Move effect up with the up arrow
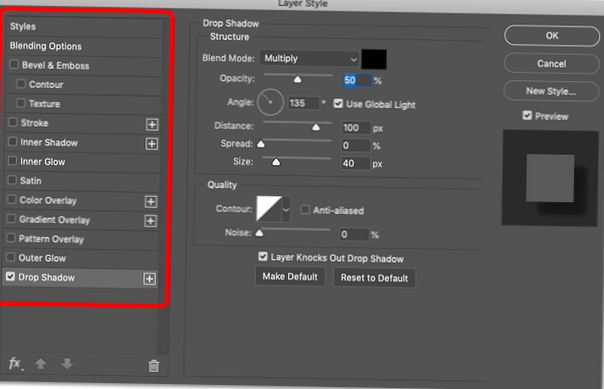604x389 pixels. pyautogui.click(x=40, y=363)
